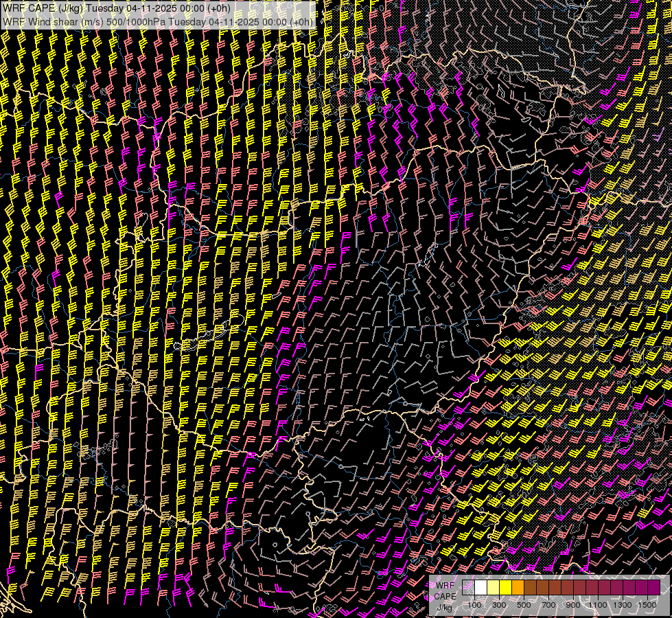The image size is (672, 618).
Task: Click the legend value 300
Action: 499,605
